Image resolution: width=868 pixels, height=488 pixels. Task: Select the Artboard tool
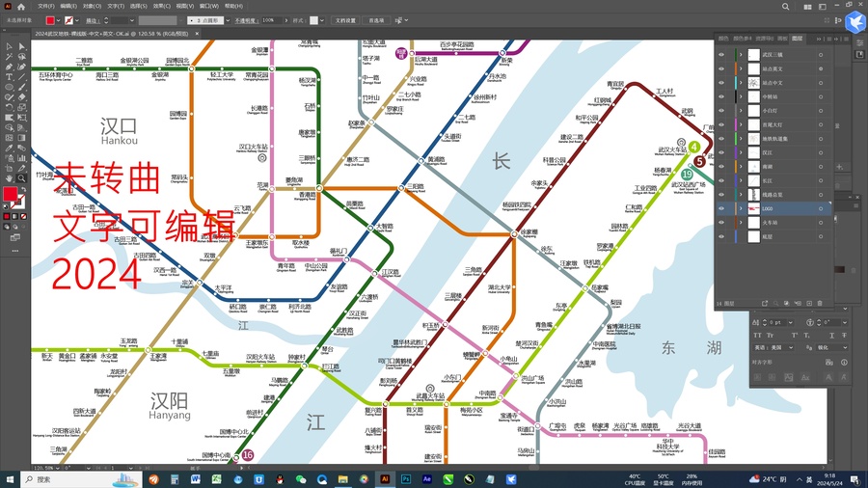[x=10, y=168]
